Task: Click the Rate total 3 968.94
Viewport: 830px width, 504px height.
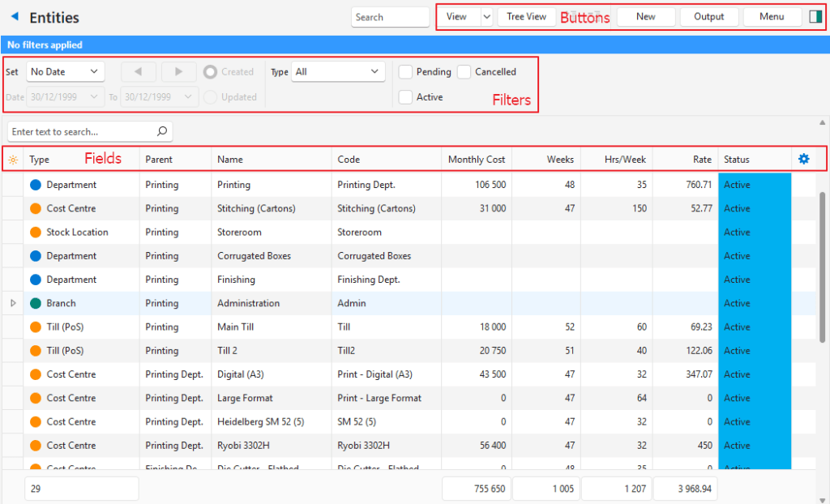Action: [686, 489]
